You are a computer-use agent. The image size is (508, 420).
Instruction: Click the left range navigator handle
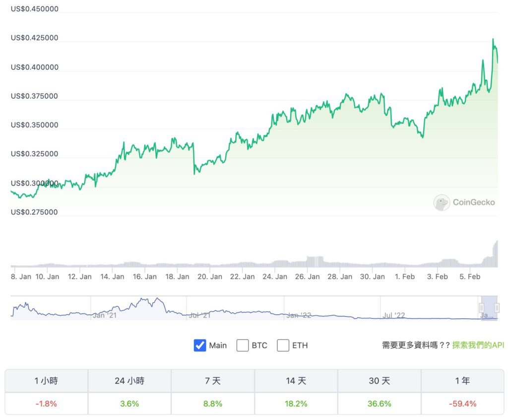click(481, 307)
